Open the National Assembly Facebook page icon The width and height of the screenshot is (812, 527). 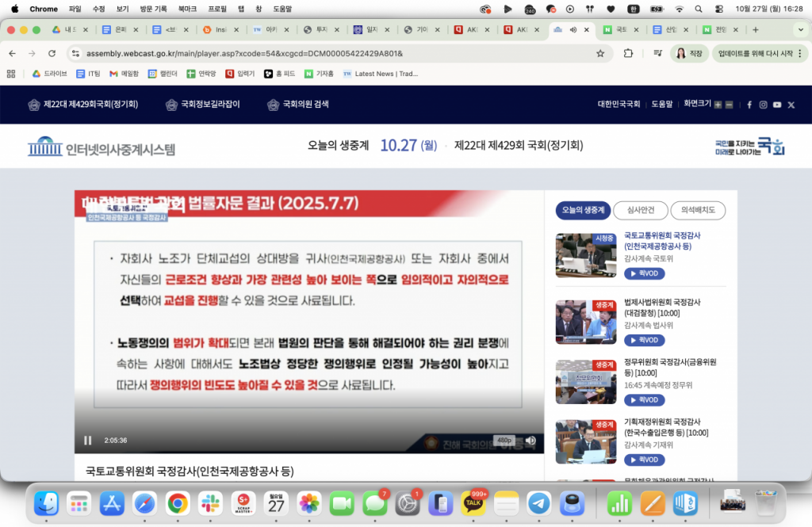749,105
